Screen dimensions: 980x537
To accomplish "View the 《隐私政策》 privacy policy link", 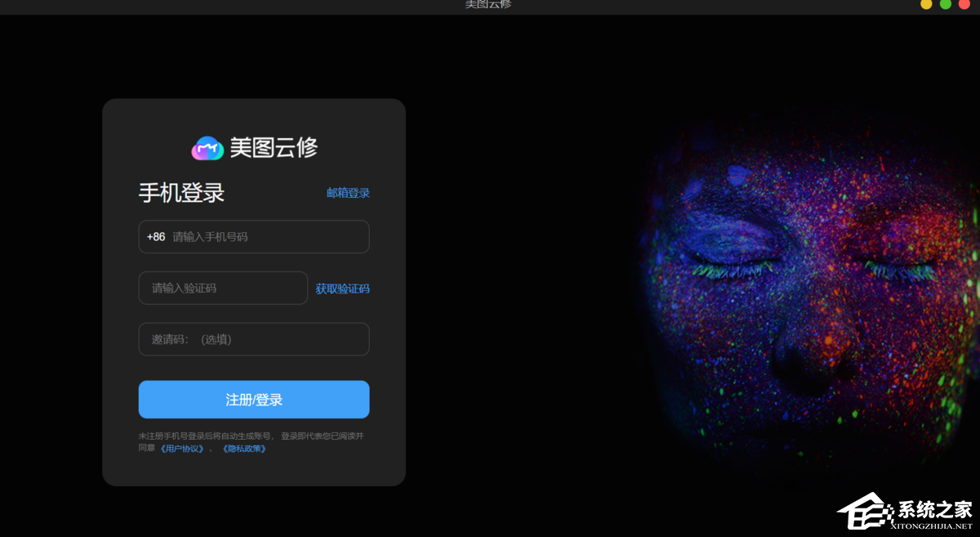I will coord(245,450).
